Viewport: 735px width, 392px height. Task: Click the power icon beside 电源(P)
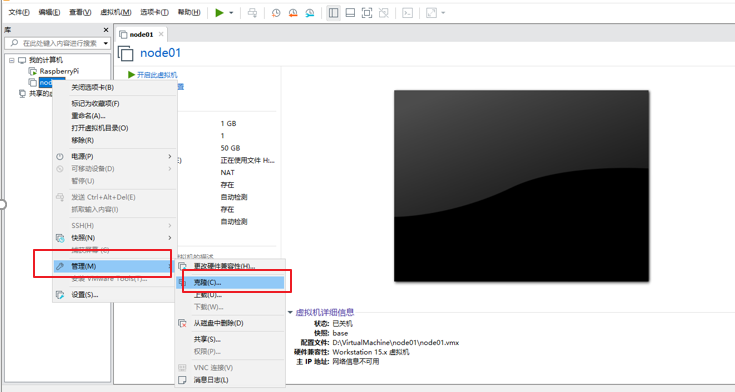tap(60, 156)
